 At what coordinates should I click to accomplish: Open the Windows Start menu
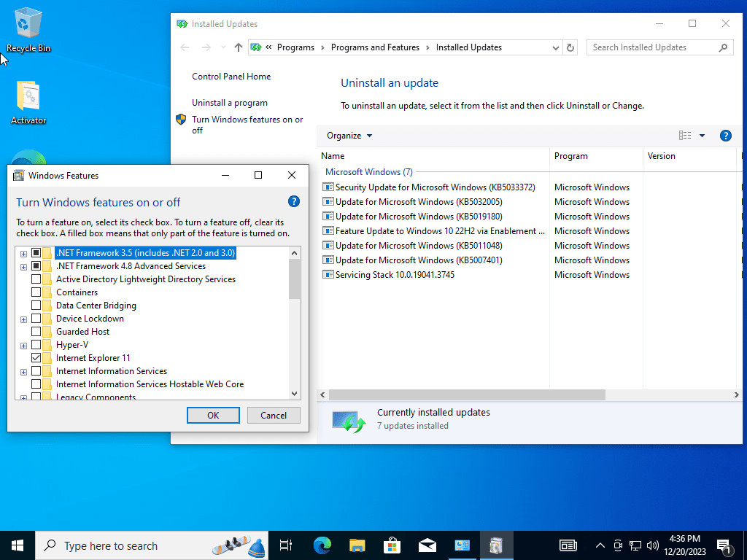tap(18, 545)
